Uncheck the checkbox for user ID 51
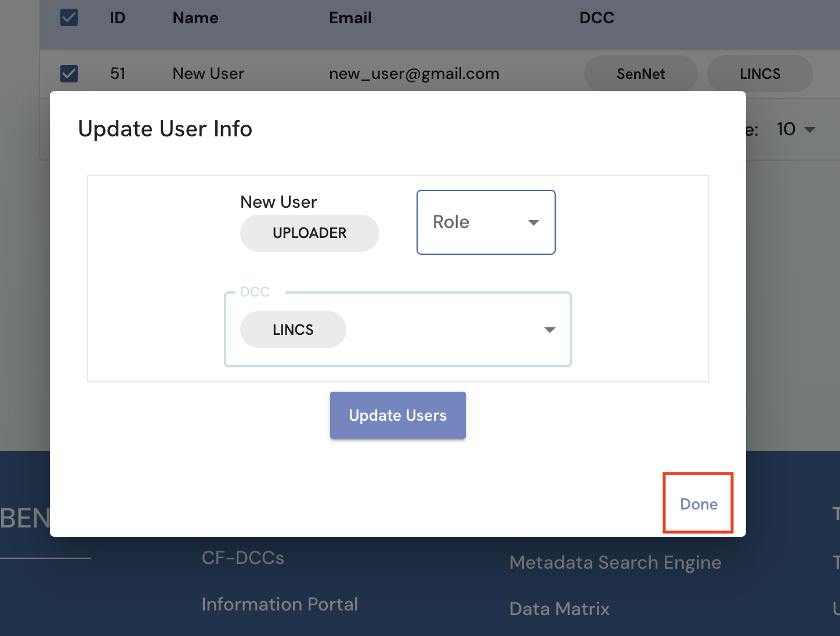 point(69,74)
